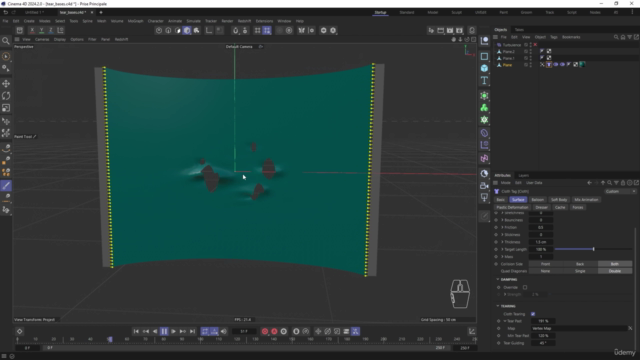Image resolution: width=640 pixels, height=360 pixels.
Task: Enable the Damping Override checkbox
Action: (x=525, y=287)
